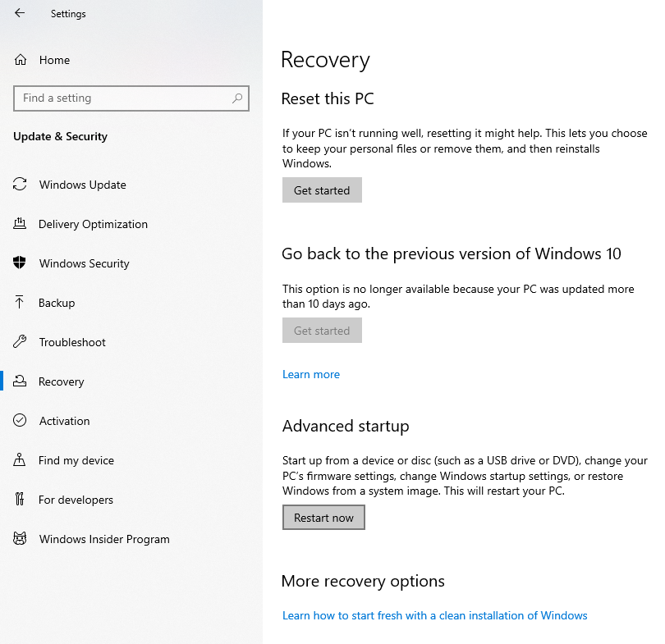Click the Delivery Optimization icon
Screen dimensions: 665x644
[x=20, y=223]
